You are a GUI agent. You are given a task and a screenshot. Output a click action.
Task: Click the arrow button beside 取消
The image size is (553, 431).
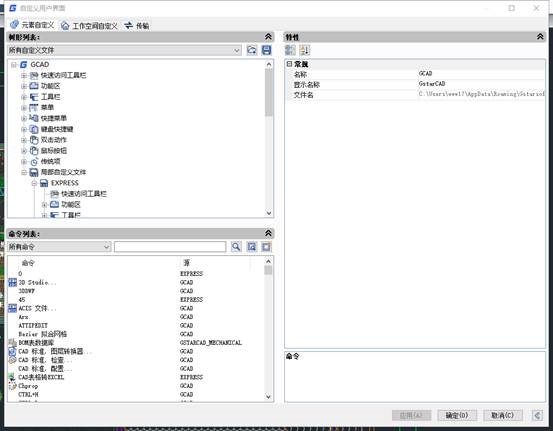tap(537, 415)
